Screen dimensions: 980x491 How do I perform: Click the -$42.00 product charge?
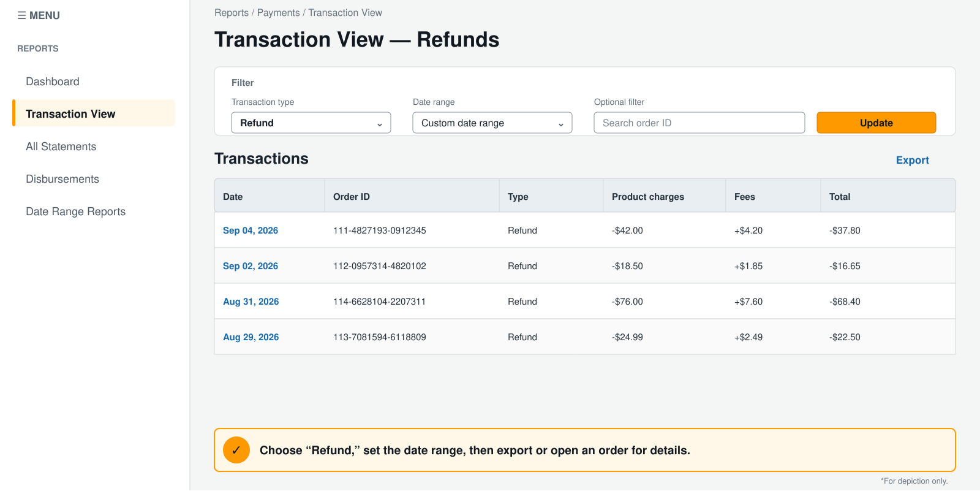point(628,230)
